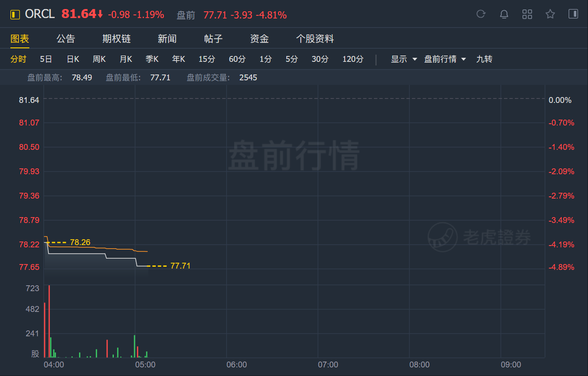Open the 个股资料 tab
Viewport: 588px width, 376px height.
pos(315,39)
